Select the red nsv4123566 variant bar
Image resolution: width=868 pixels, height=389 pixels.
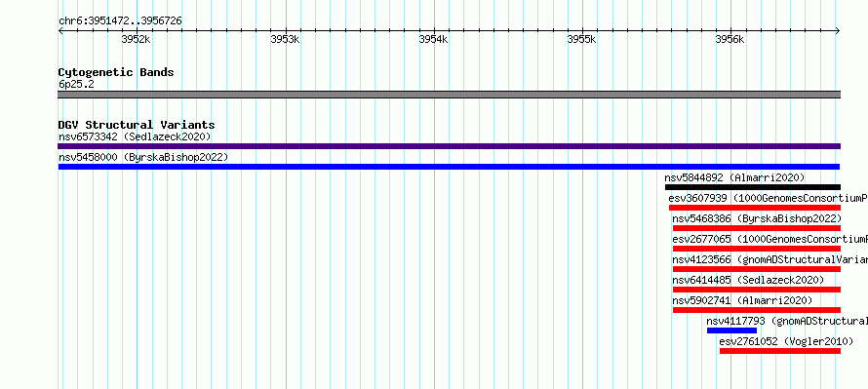757,269
